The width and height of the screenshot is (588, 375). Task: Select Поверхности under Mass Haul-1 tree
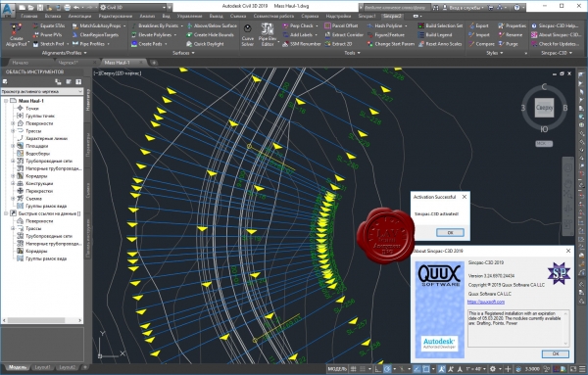[x=39, y=123]
